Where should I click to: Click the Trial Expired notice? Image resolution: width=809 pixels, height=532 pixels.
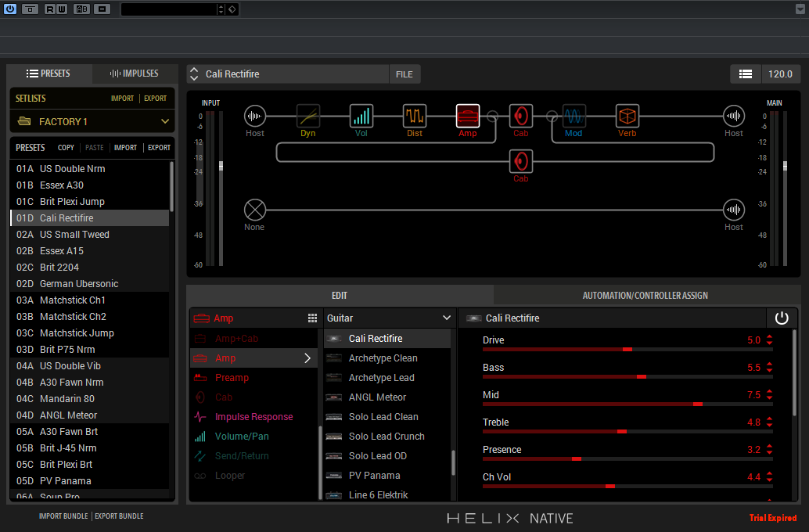773,518
